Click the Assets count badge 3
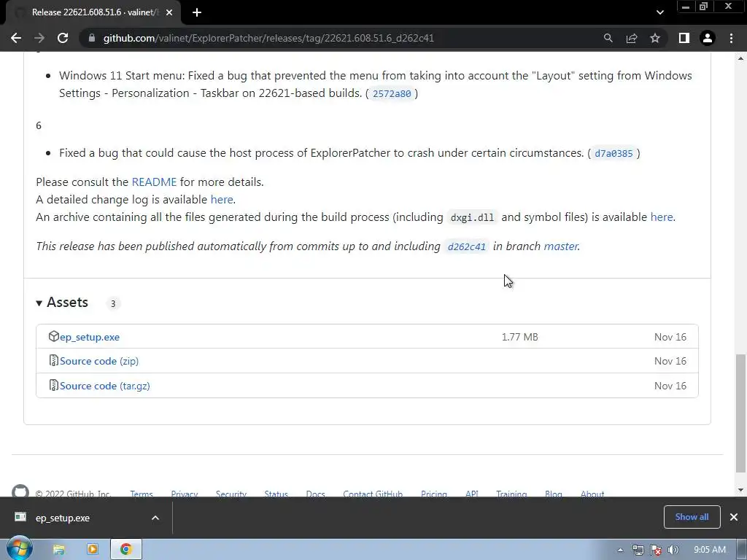The height and width of the screenshot is (560, 747). click(x=113, y=303)
